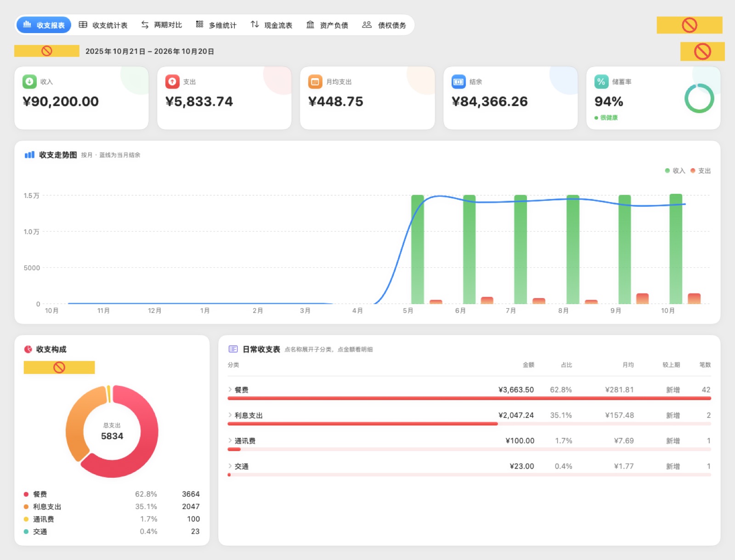This screenshot has width=735, height=560.
Task: Click the orange 月均支出 calendar icon
Action: [315, 82]
